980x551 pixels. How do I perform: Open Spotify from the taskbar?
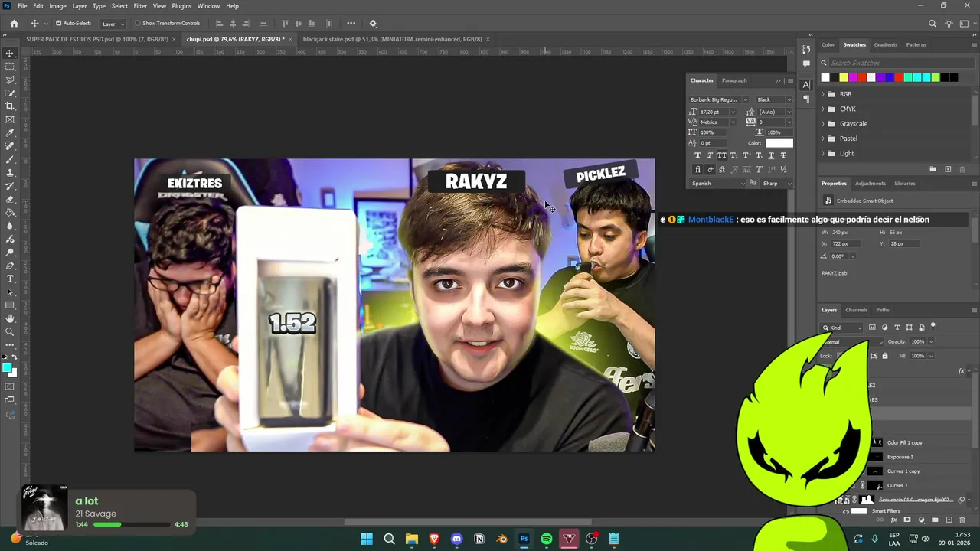(546, 539)
